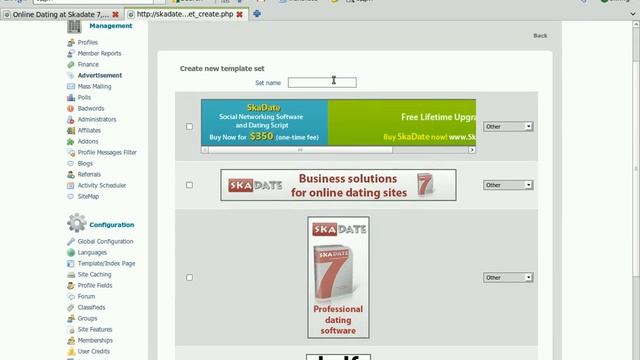Click the Groups icon
Image resolution: width=640 pixels, height=360 pixels.
coord(71,319)
